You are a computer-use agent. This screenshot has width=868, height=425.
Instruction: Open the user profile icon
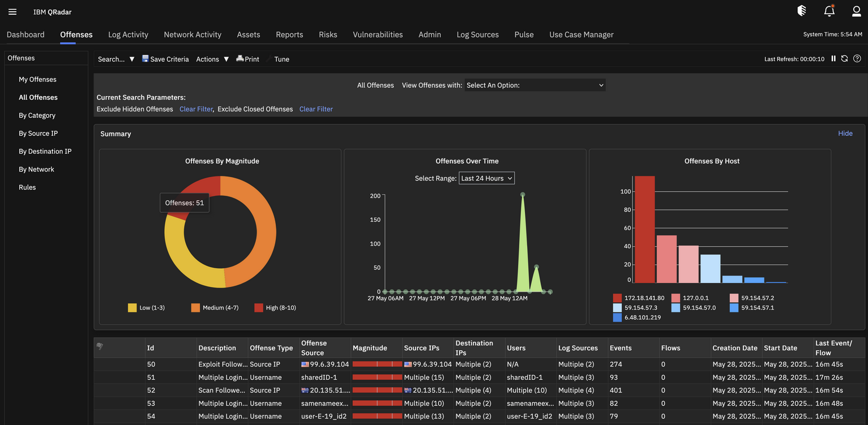tap(857, 11)
